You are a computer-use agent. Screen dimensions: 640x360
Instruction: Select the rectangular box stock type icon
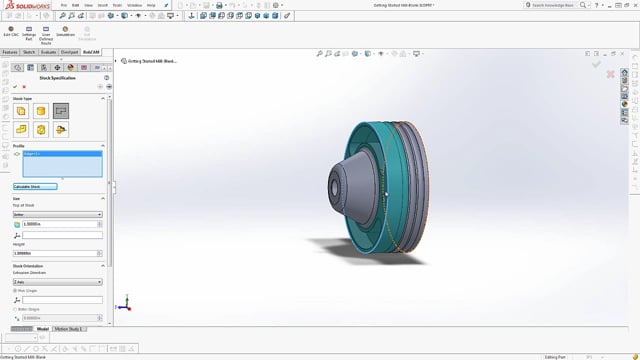[x=21, y=111]
